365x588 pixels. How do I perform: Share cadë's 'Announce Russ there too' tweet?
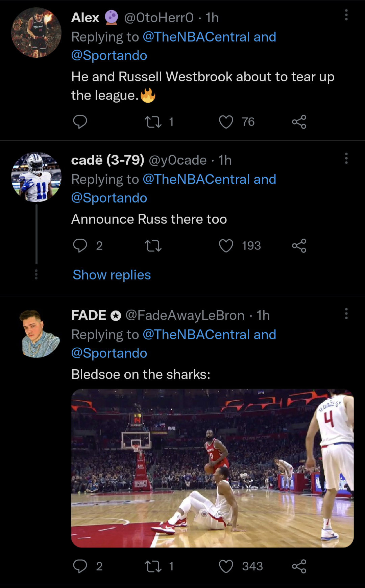pos(299,246)
